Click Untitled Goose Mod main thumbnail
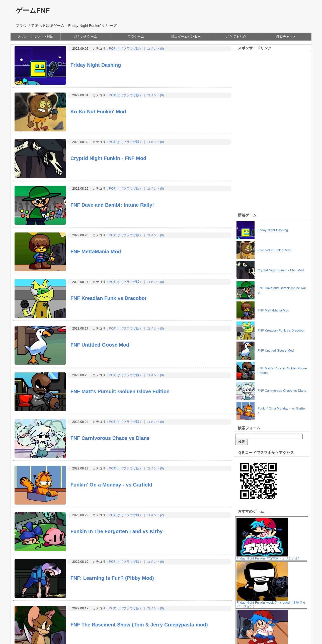Image resolution: width=322 pixels, height=644 pixels. (40, 345)
